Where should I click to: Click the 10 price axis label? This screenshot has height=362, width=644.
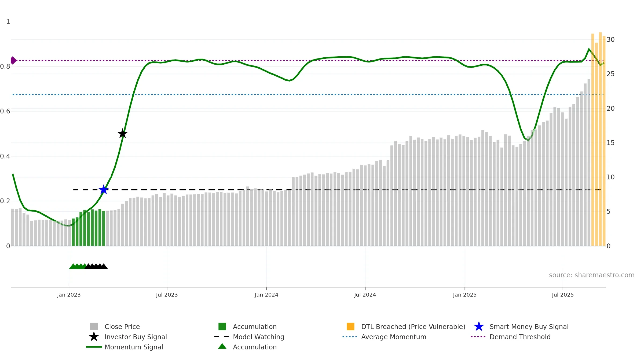611,177
